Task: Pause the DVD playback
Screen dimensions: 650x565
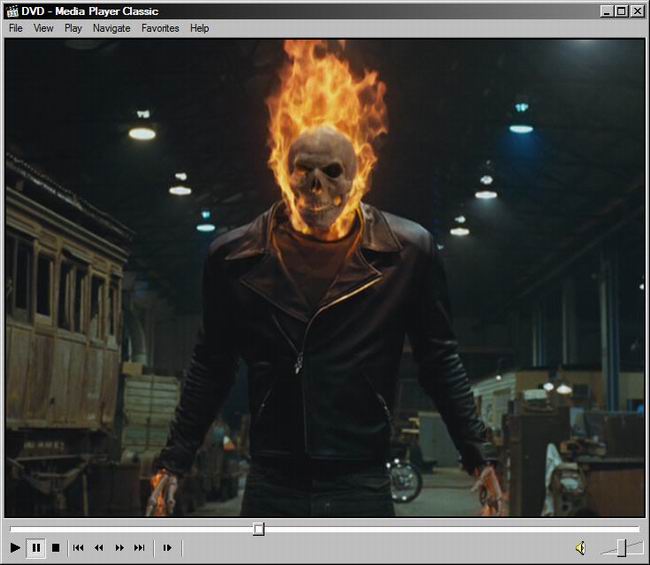Action: pos(36,548)
